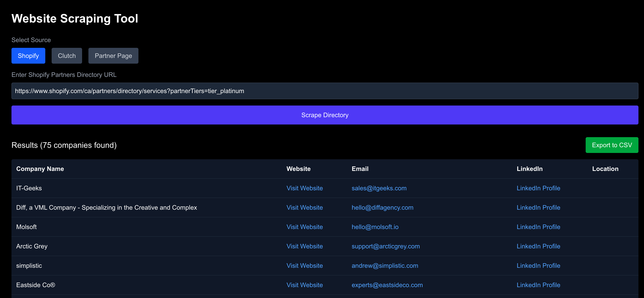Select the Shopify source option
Screen dimensions: 644x298
pyautogui.click(x=28, y=56)
